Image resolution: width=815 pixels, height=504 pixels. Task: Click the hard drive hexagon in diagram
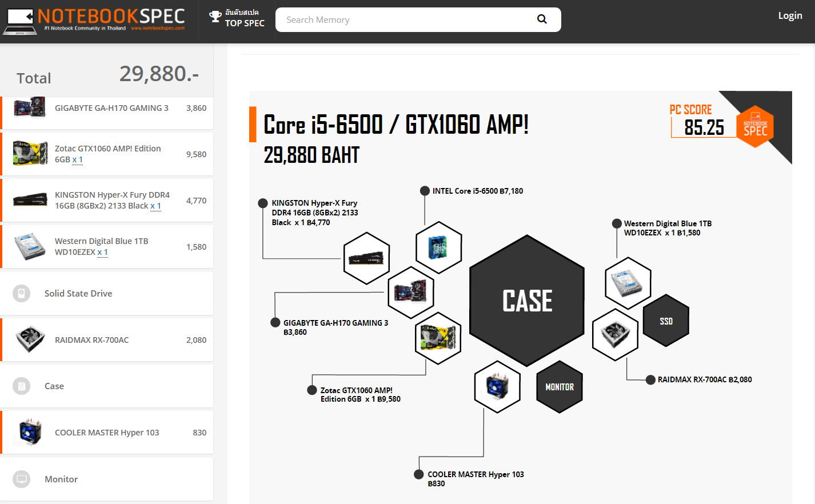[628, 283]
